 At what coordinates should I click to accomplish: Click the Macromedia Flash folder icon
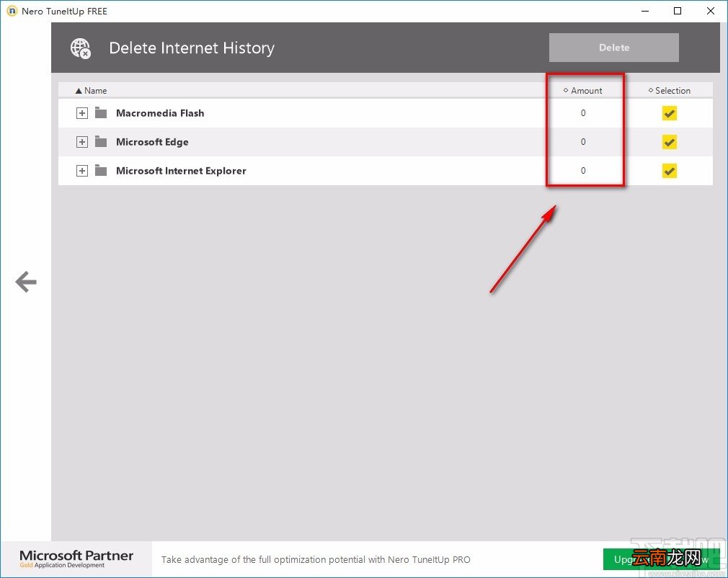click(x=101, y=113)
